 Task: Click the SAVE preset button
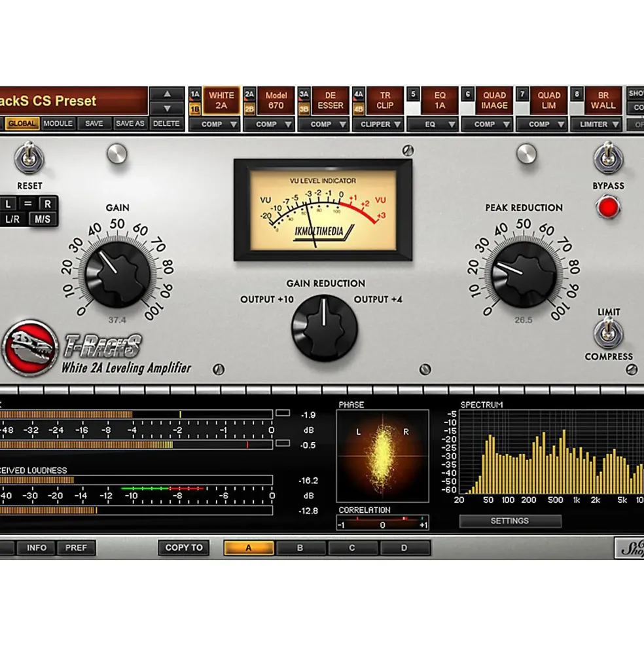(94, 123)
